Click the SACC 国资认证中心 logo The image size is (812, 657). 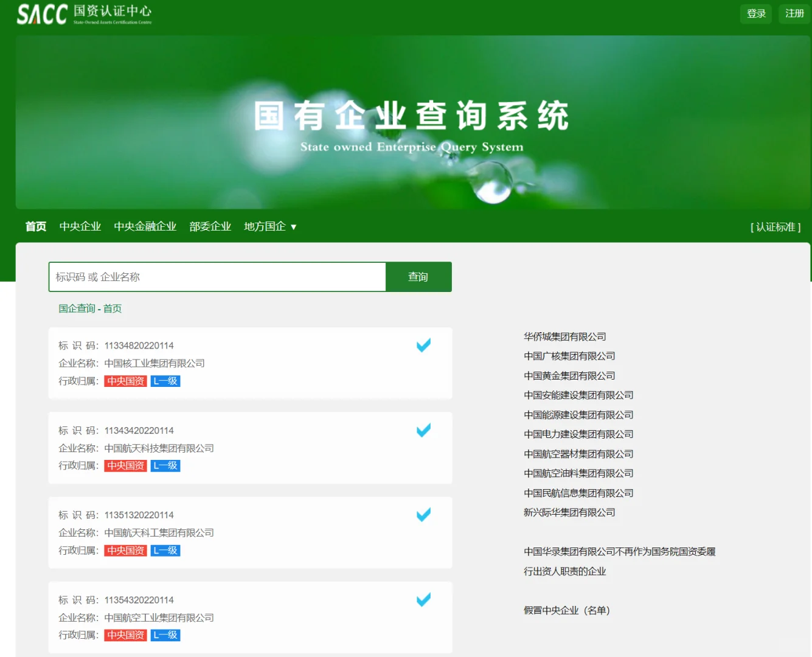84,14
